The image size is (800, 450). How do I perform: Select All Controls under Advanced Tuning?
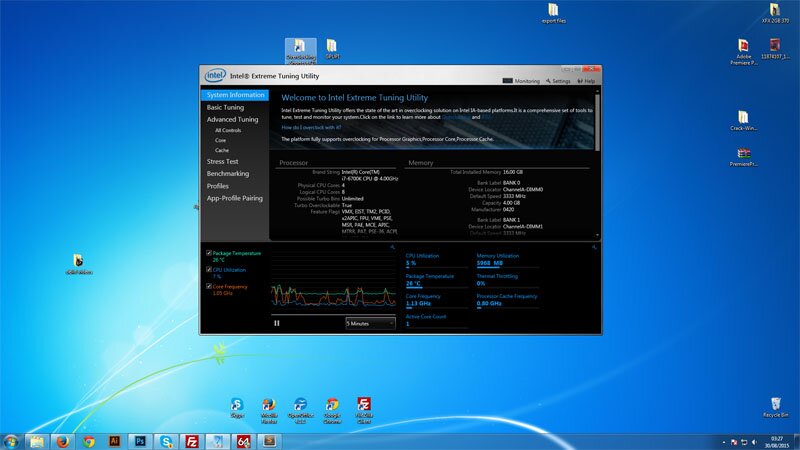click(x=228, y=130)
